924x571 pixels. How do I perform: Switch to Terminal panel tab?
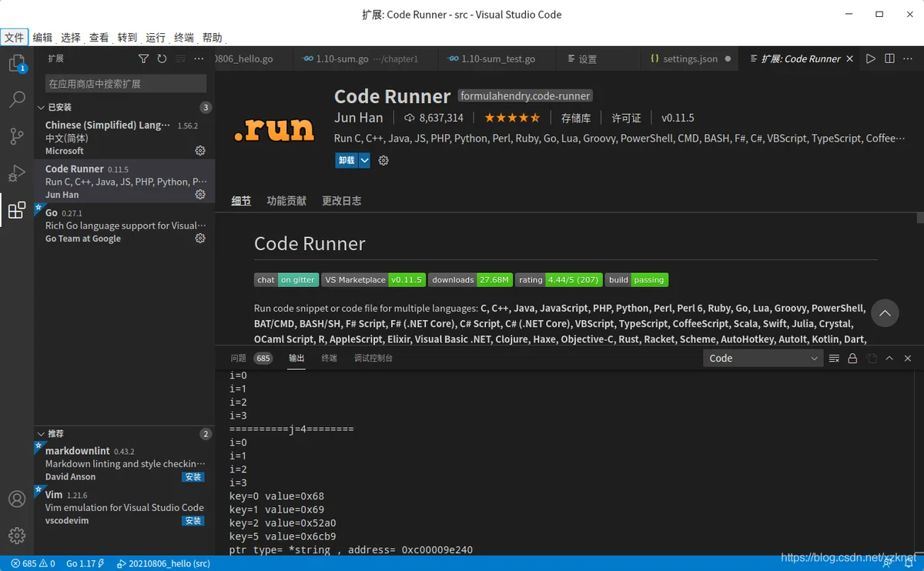tap(329, 358)
